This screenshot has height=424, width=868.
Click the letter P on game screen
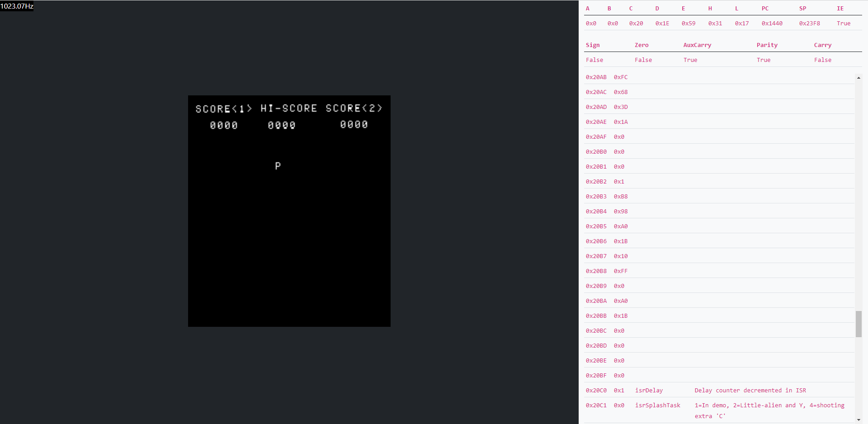278,166
